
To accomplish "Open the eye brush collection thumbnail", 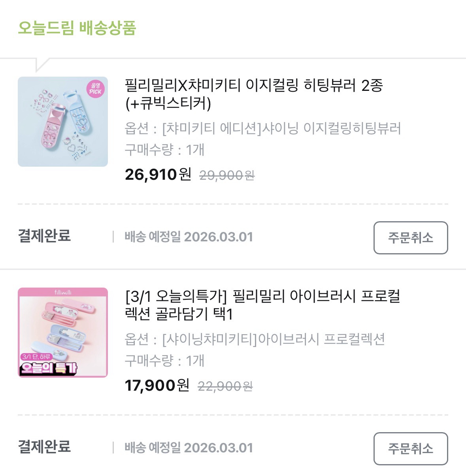I will (x=63, y=332).
